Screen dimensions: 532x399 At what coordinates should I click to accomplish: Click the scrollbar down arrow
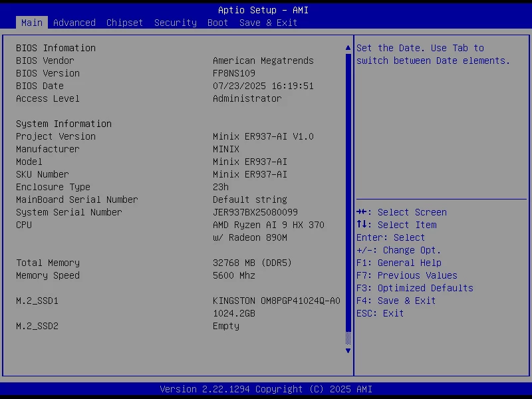click(348, 350)
